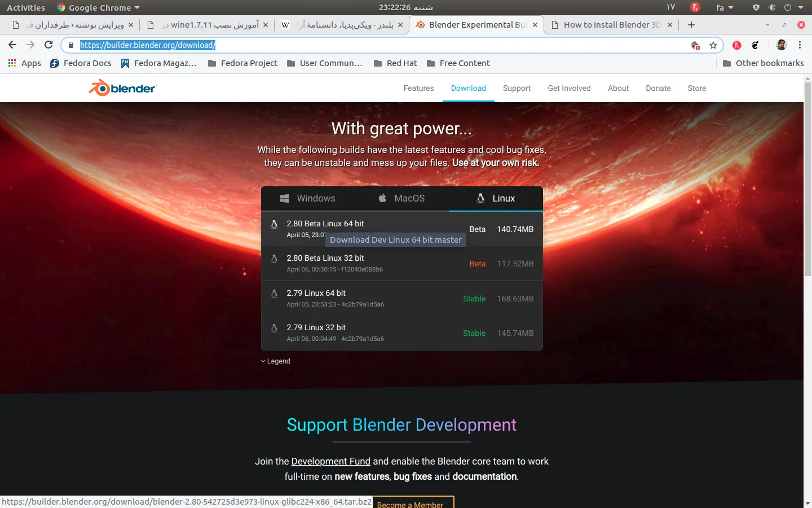
Task: Open the Google Chrome application menu
Action: point(98,7)
